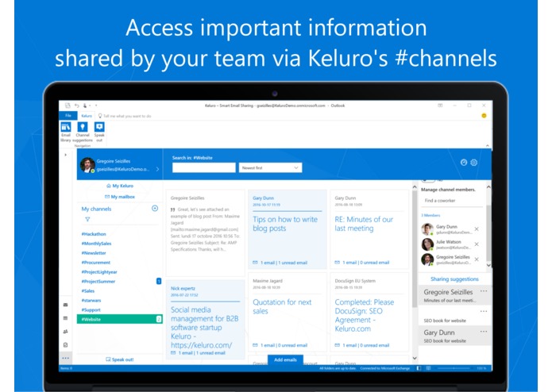Add a channel with the plus icon

pos(155,209)
